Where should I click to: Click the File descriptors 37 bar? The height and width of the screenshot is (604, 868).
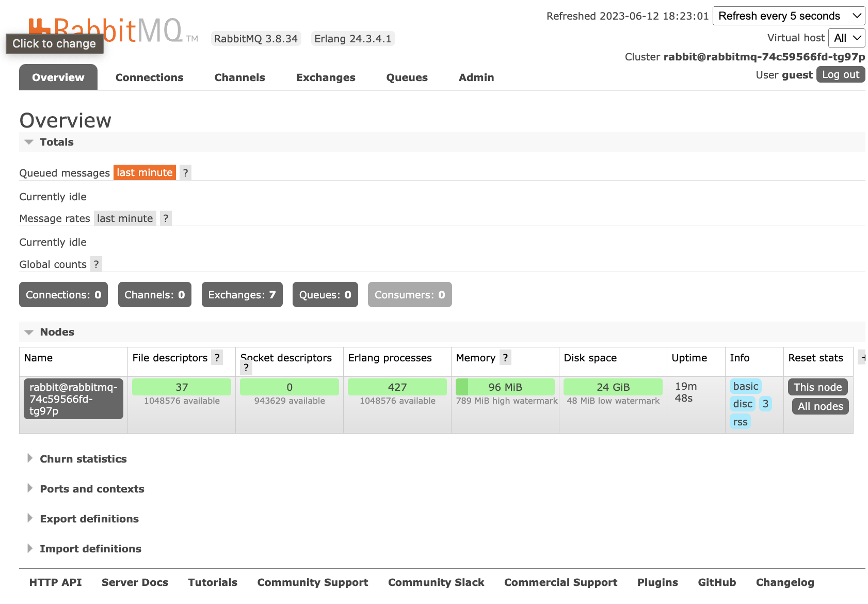click(182, 387)
